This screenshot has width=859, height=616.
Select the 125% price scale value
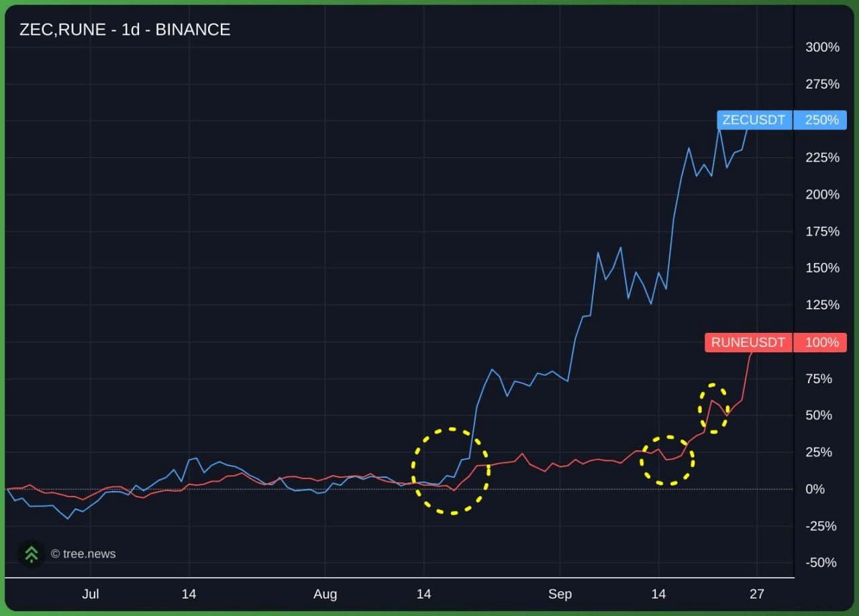[x=822, y=305]
